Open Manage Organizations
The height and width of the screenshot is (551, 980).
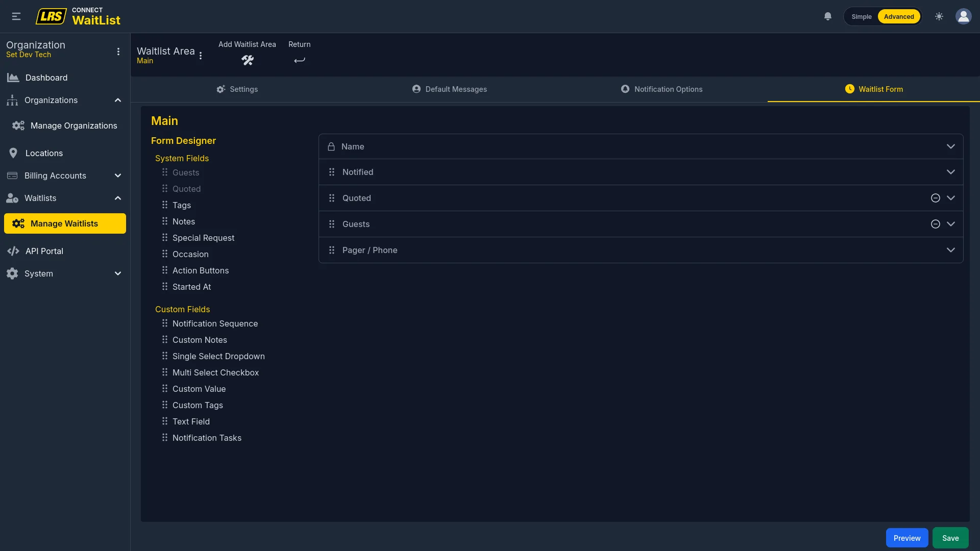[x=65, y=126]
